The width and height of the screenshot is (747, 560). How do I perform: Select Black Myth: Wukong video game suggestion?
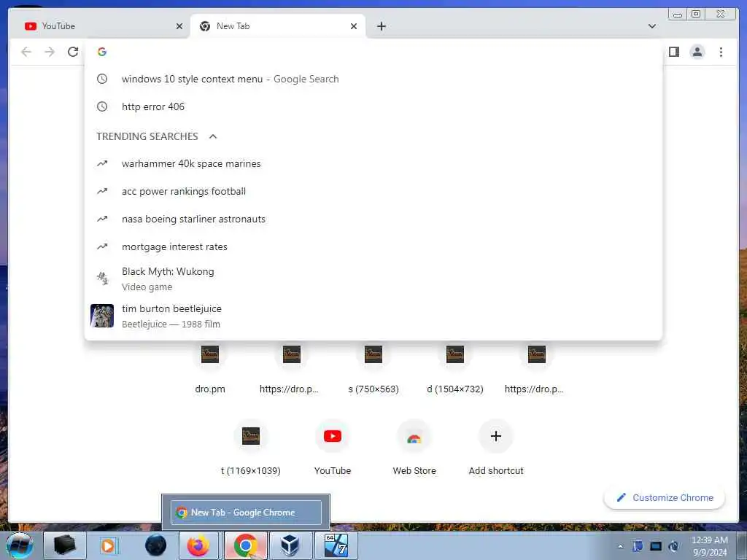[373, 279]
